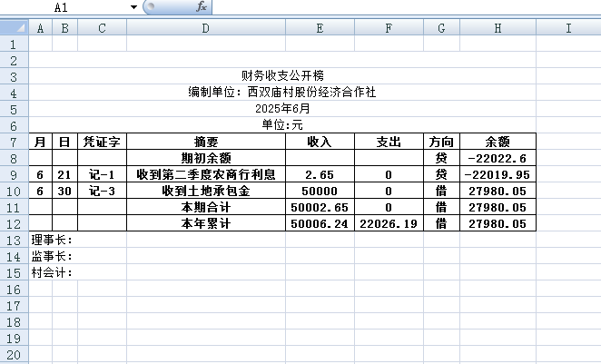This screenshot has height=364, width=601.
Task: Select column E header
Action: point(319,28)
